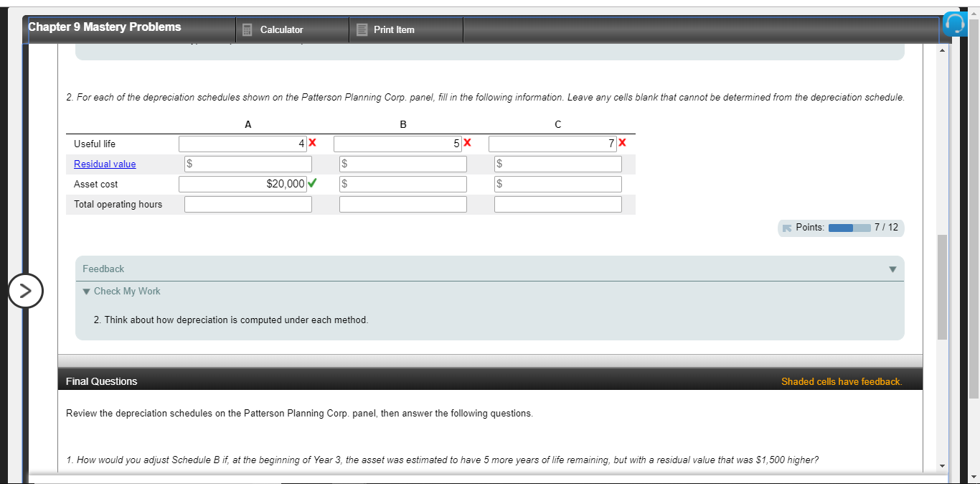The width and height of the screenshot is (980, 484).
Task: Click Total operating hours field for B
Action: point(403,204)
